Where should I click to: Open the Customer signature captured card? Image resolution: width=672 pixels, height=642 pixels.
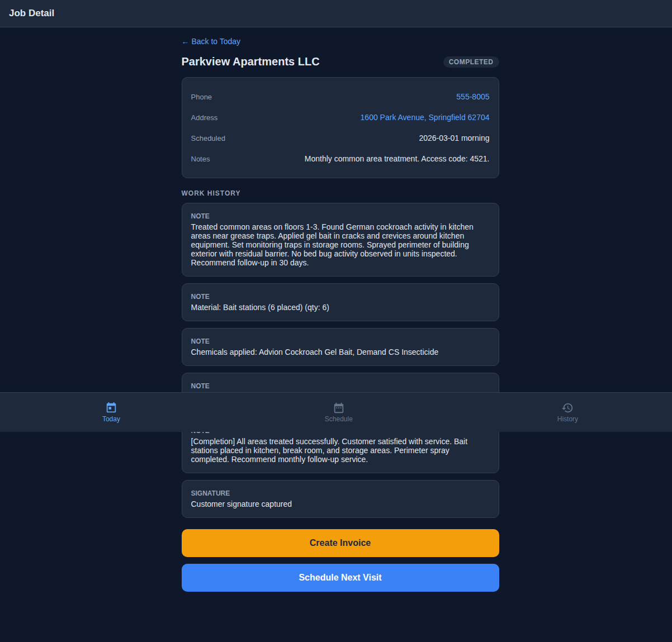340,498
